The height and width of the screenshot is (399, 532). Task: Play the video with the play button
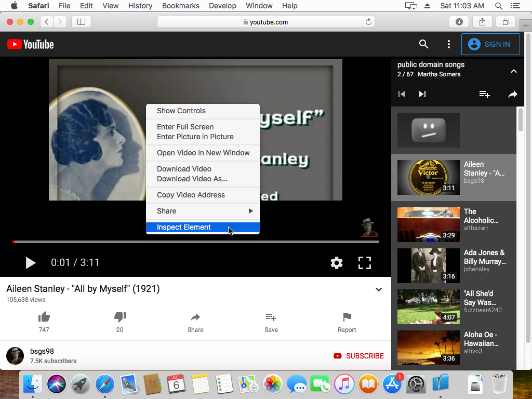pyautogui.click(x=31, y=263)
